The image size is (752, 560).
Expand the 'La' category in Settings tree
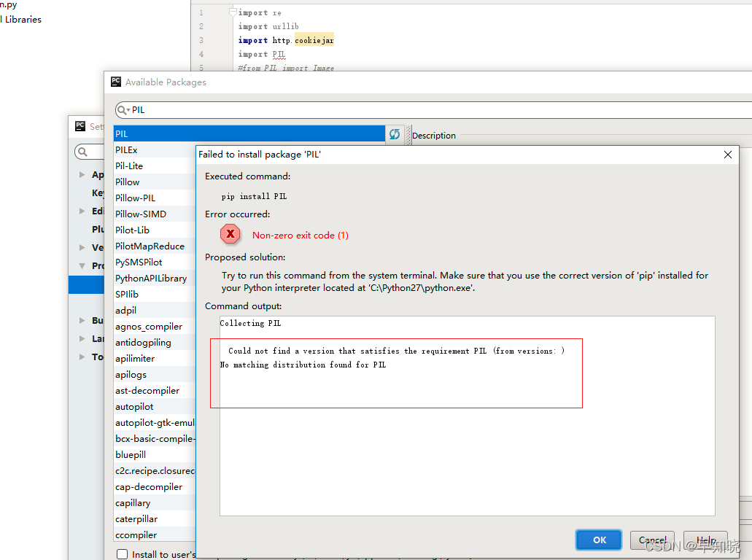click(82, 338)
